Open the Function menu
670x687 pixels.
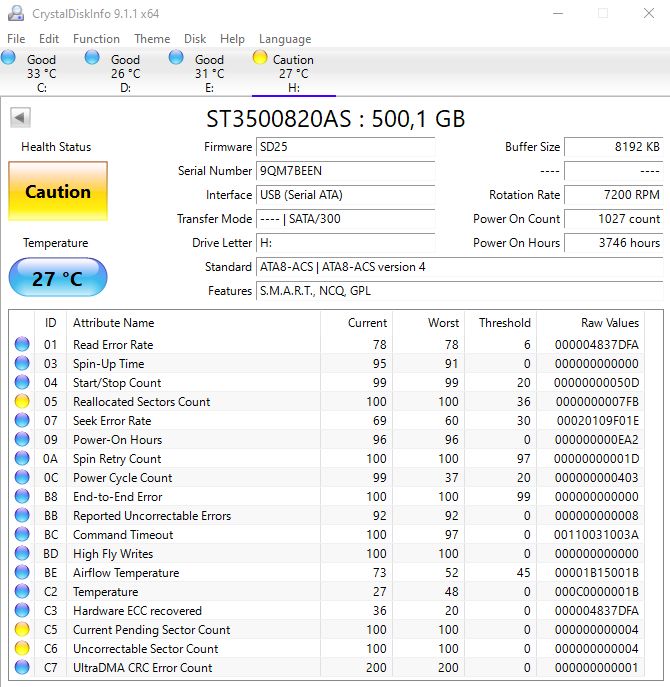tap(96, 39)
